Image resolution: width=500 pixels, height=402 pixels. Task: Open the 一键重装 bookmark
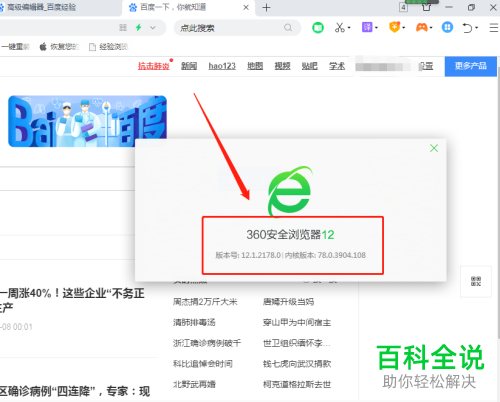(x=15, y=47)
